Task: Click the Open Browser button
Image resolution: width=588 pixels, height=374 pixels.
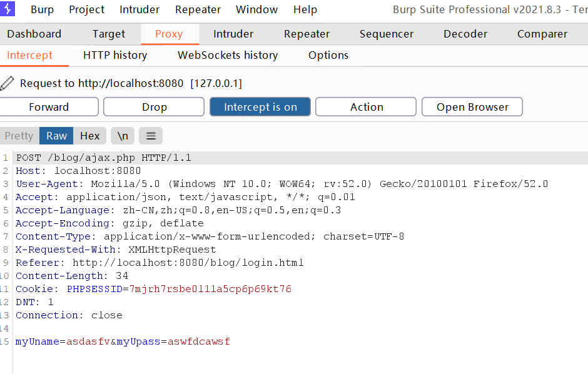Action: tap(472, 107)
